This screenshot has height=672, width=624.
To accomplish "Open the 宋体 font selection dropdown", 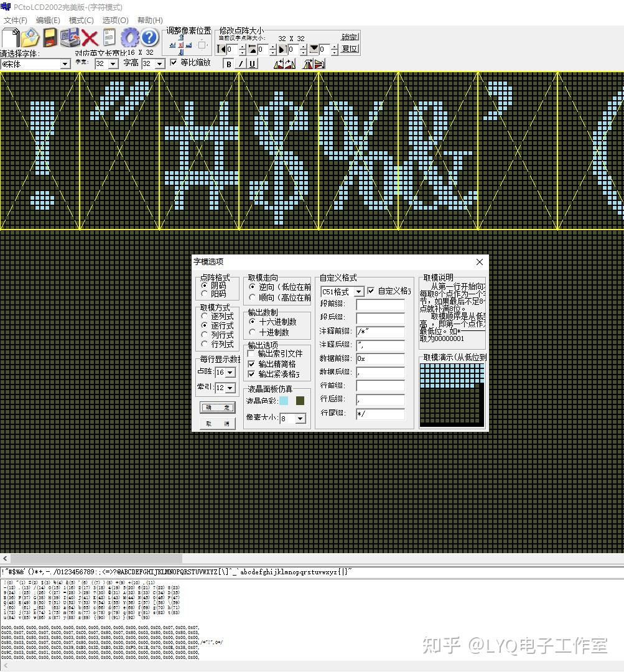I will [65, 64].
